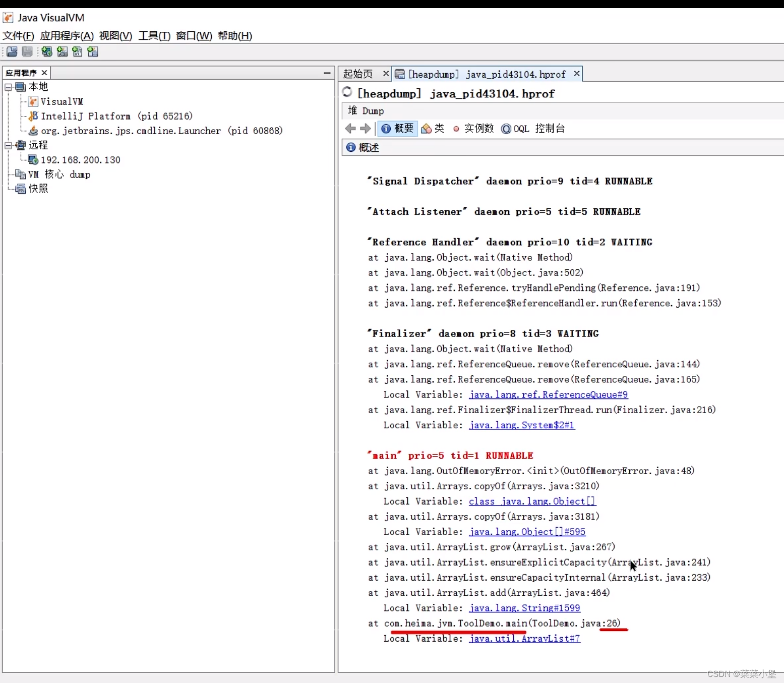Open link java.lang.String#1599
Screen dimensions: 784x683
pos(524,608)
